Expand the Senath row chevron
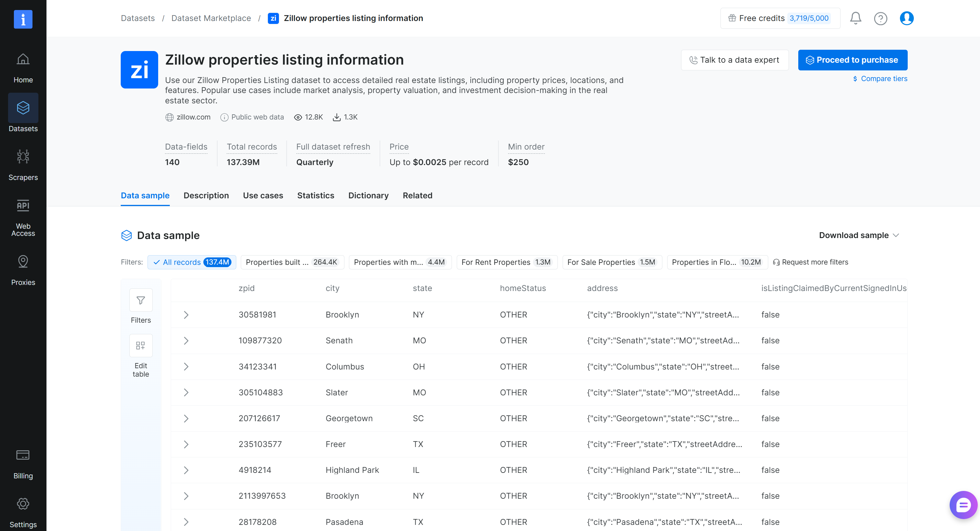The image size is (980, 531). coord(186,341)
